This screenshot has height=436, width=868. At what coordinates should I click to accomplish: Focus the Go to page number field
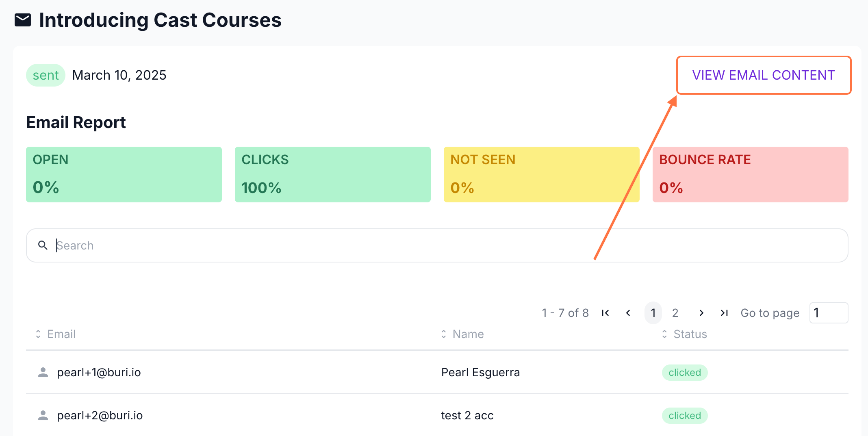[828, 313]
